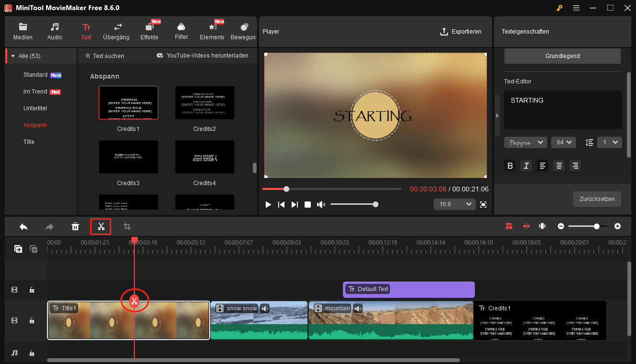Screen dimensions: 636x364
Task: Open the Medien panel
Action: (23, 31)
